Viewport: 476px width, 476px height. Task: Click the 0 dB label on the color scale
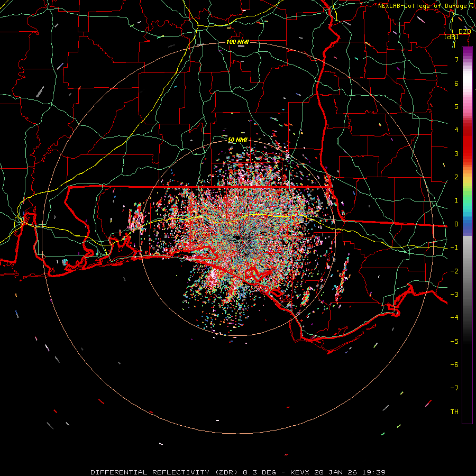tap(456, 224)
